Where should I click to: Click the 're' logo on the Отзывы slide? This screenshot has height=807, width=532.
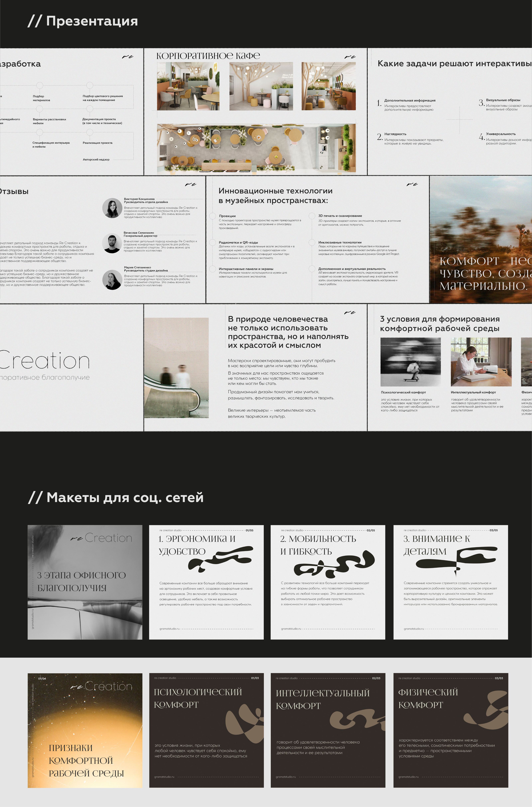191,185
